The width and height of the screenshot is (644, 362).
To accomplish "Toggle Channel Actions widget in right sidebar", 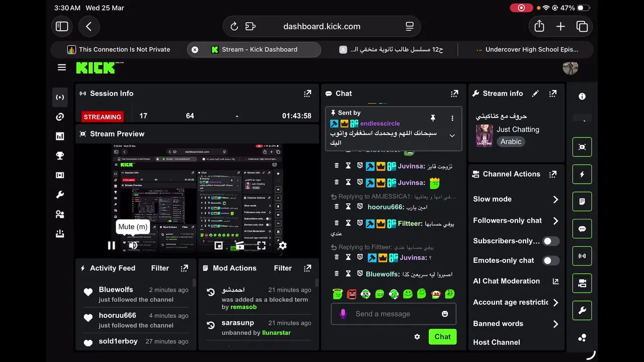I will (582, 284).
